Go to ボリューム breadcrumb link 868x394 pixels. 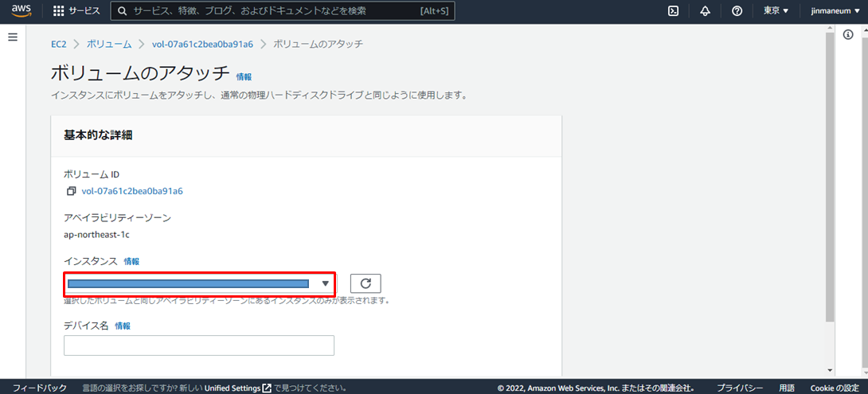[x=109, y=45]
